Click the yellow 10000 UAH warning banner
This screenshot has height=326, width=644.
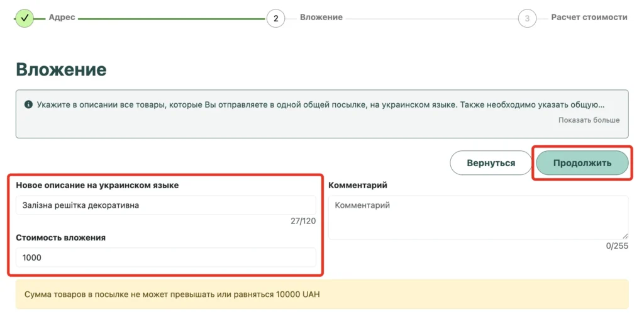(x=322, y=295)
